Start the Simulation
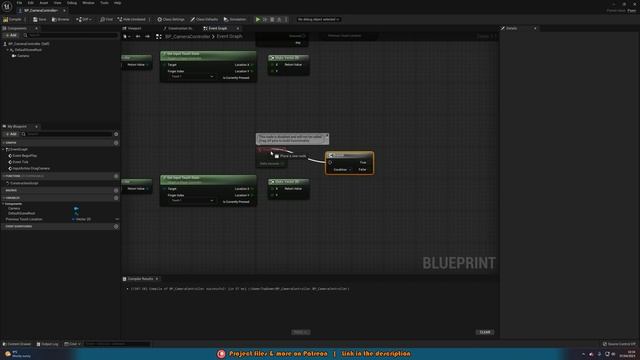The height and width of the screenshot is (360, 640). coord(235,19)
